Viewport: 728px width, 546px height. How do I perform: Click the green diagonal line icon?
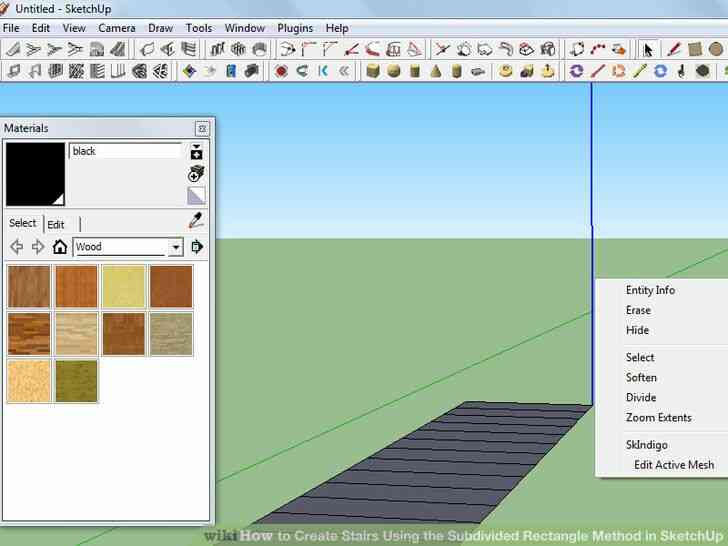coord(639,71)
